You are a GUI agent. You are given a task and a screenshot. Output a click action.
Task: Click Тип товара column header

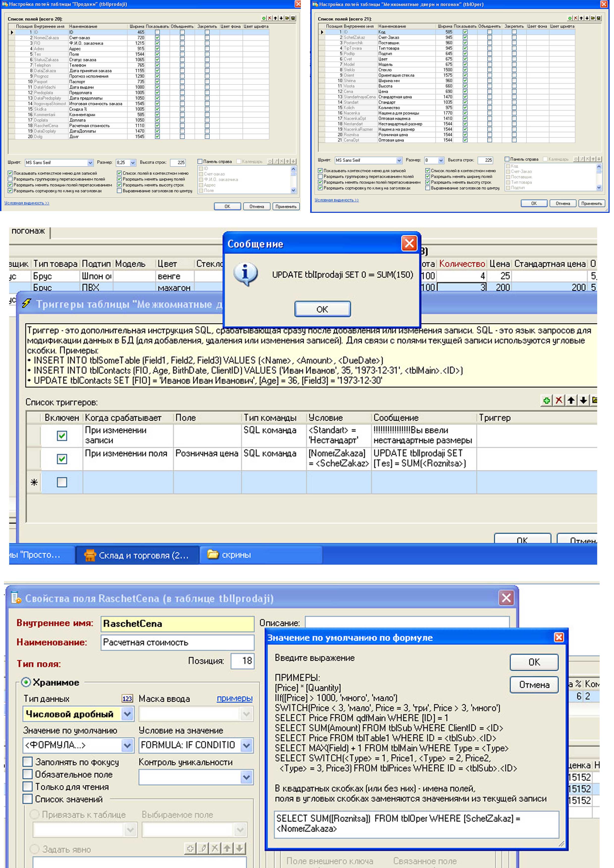[x=55, y=264]
